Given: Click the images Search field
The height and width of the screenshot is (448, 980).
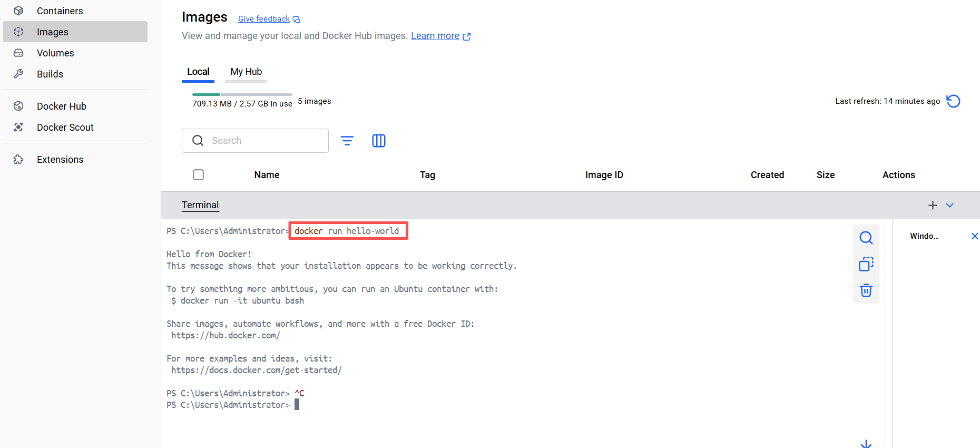Looking at the screenshot, I should pyautogui.click(x=255, y=141).
